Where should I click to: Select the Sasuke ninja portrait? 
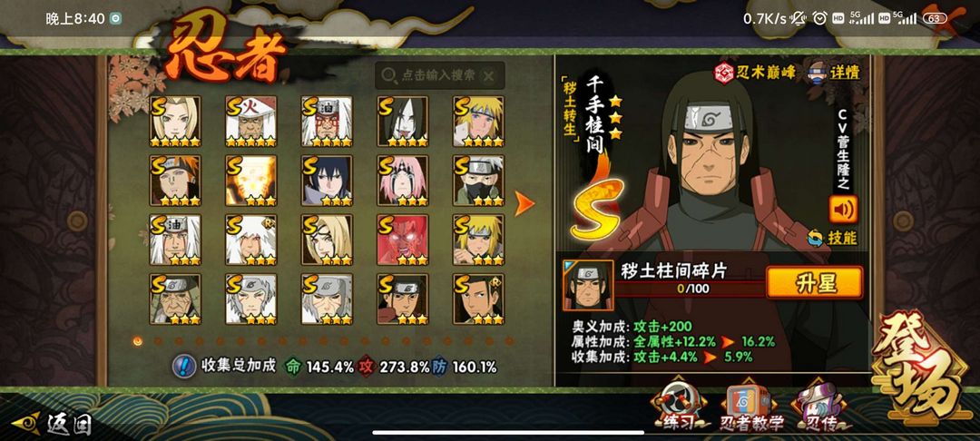click(x=327, y=181)
